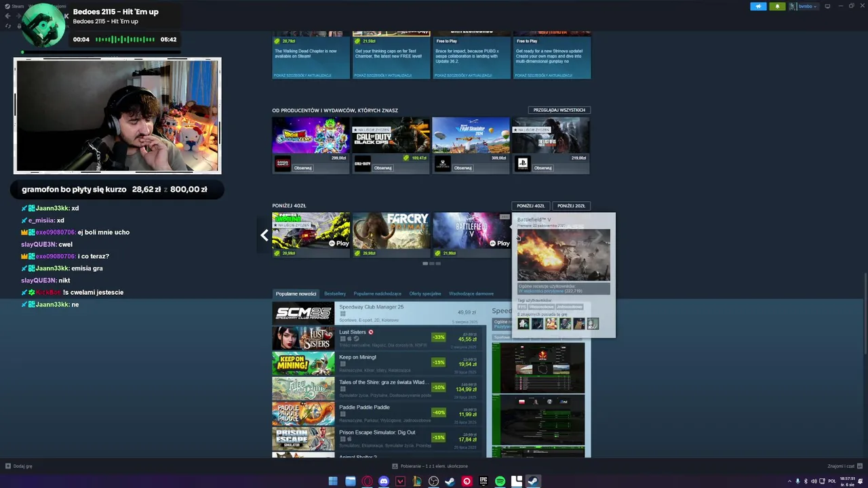Open Keep on Mining! list entry
The height and width of the screenshot is (488, 868).
pyautogui.click(x=379, y=363)
